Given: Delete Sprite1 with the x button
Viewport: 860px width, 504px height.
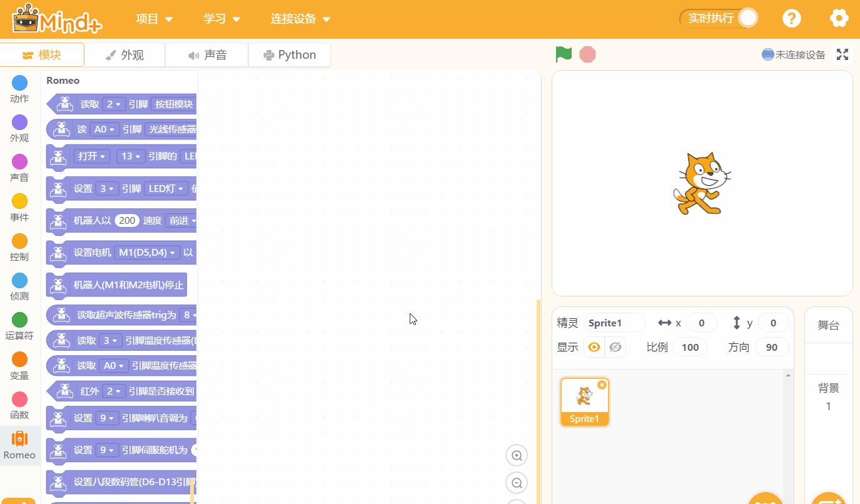Looking at the screenshot, I should tap(602, 385).
